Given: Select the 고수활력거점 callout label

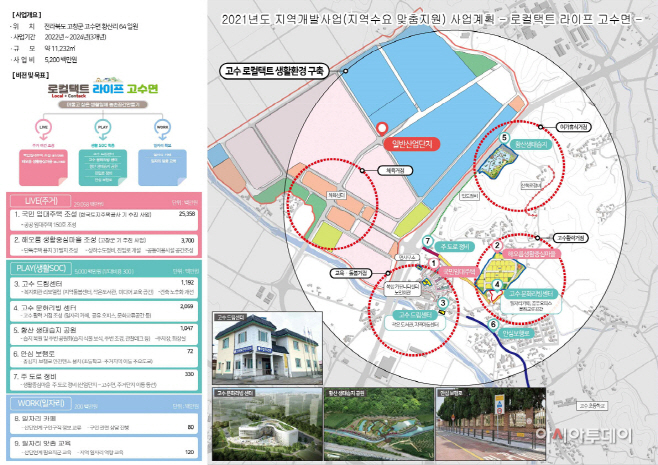Looking at the screenshot, I should [570, 238].
